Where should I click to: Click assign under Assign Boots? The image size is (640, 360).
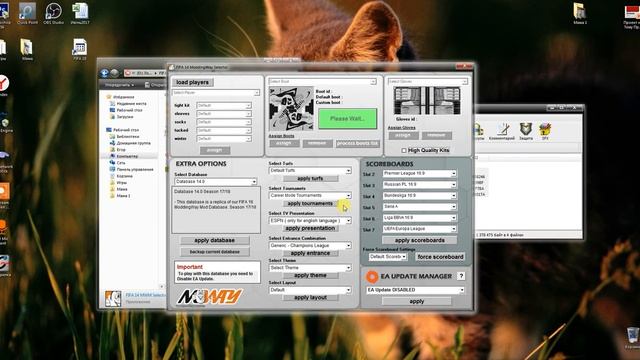point(284,143)
